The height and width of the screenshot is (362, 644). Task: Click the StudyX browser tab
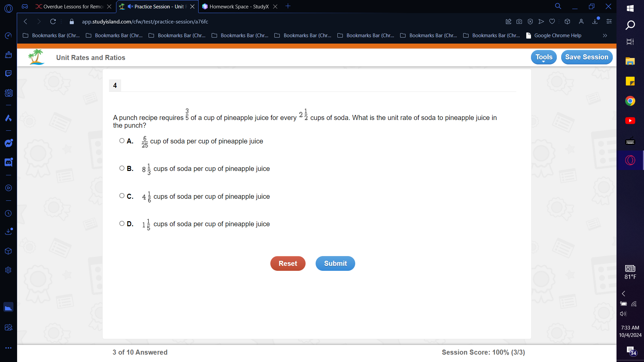pyautogui.click(x=239, y=6)
